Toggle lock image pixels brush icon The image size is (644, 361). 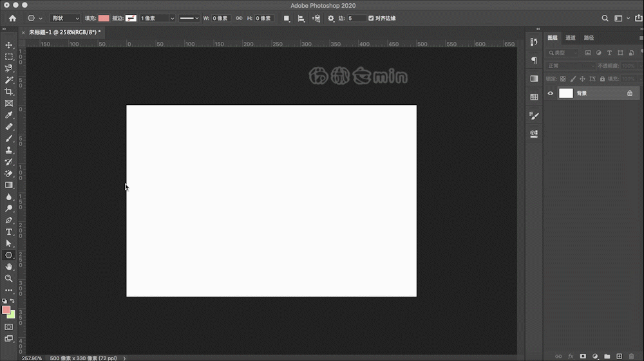coord(573,79)
